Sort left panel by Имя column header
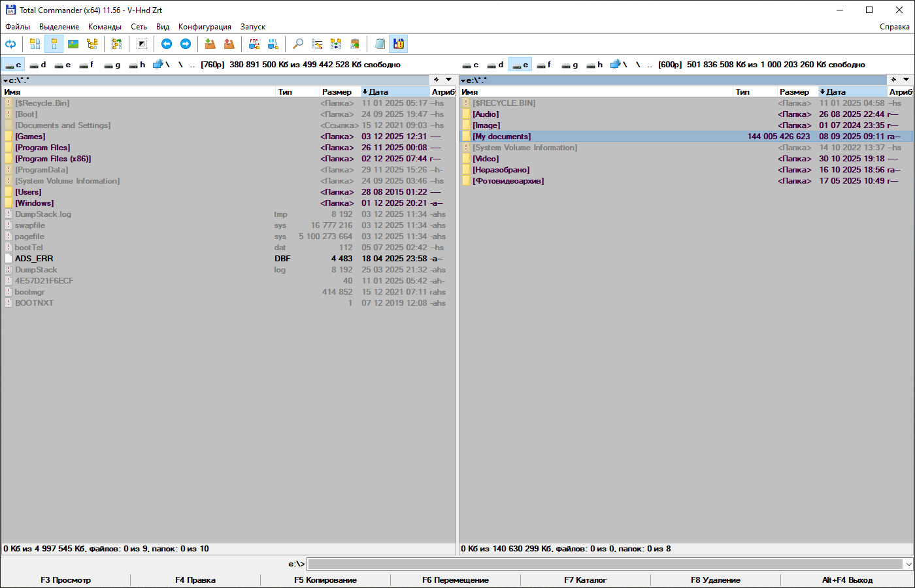The height and width of the screenshot is (588, 915). 139,92
